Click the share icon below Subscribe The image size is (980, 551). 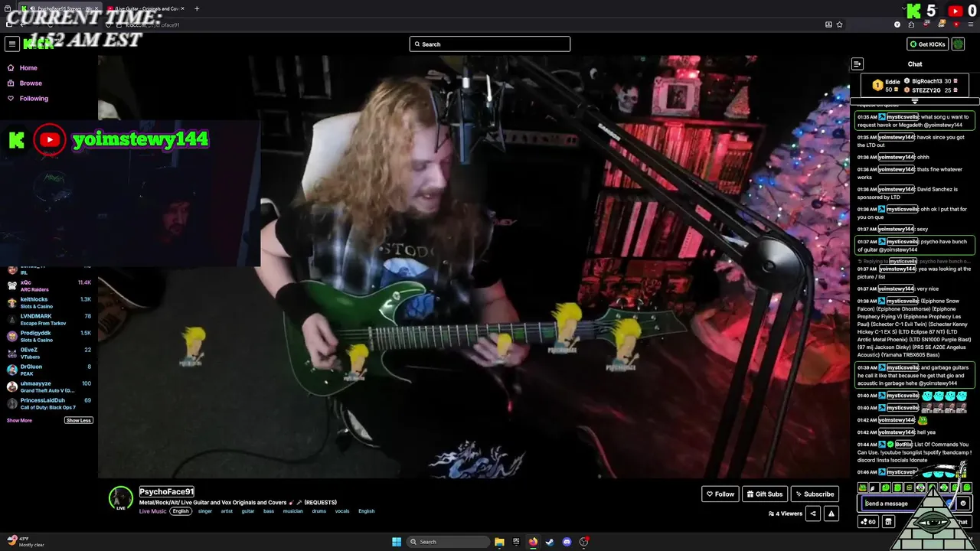coord(813,514)
